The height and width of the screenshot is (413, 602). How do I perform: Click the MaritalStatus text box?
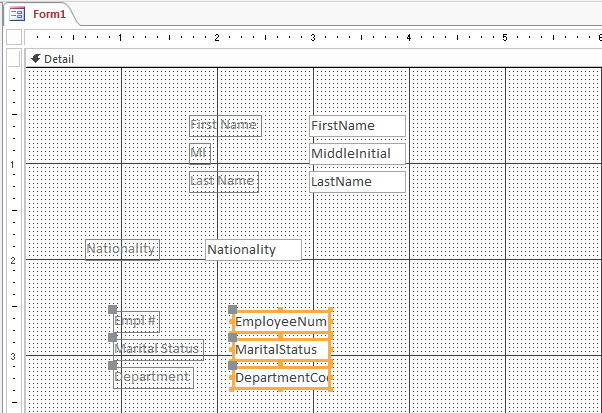pyautogui.click(x=281, y=350)
